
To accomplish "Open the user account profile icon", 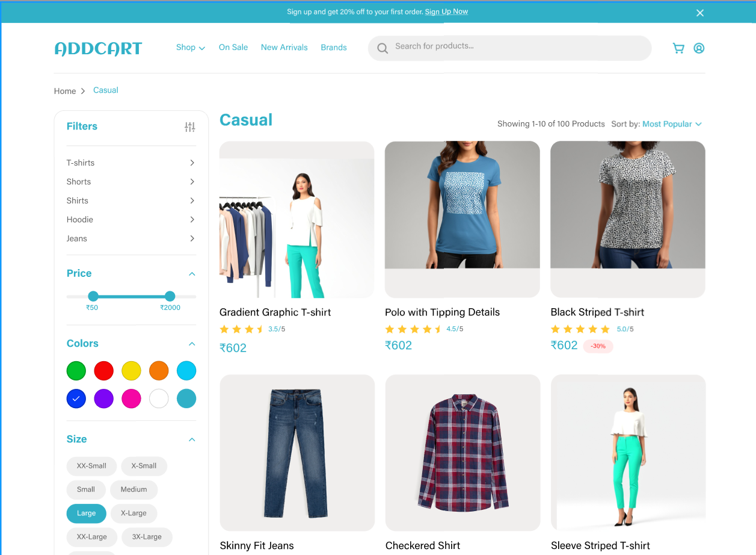I will tap(699, 48).
